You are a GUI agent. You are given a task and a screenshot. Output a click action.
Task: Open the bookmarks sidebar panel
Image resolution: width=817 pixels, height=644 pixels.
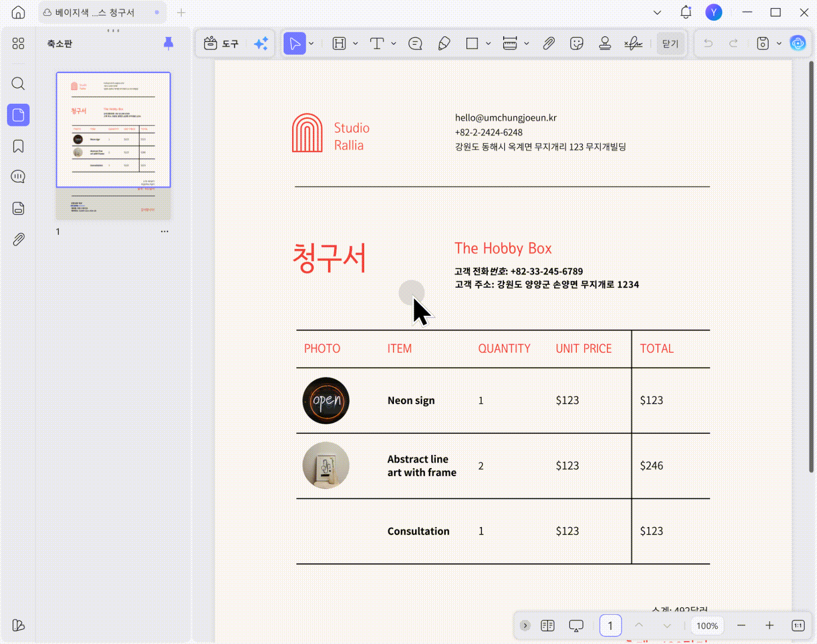(x=18, y=146)
